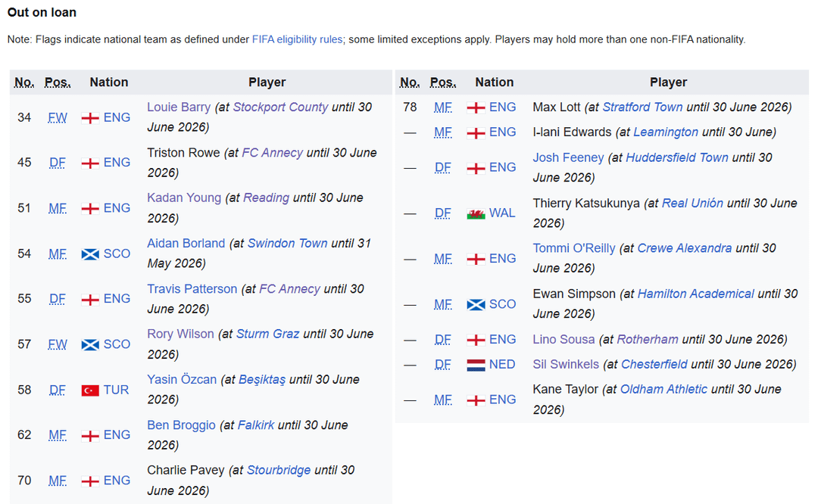Follow the Stockport County club link
The width and height of the screenshot is (818, 504).
coord(280,107)
